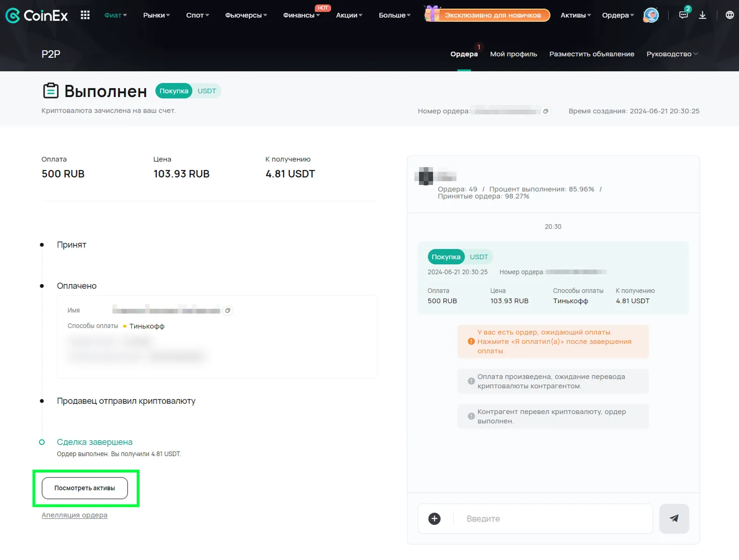The width and height of the screenshot is (739, 560).
Task: Open the messages chat icon
Action: click(684, 15)
